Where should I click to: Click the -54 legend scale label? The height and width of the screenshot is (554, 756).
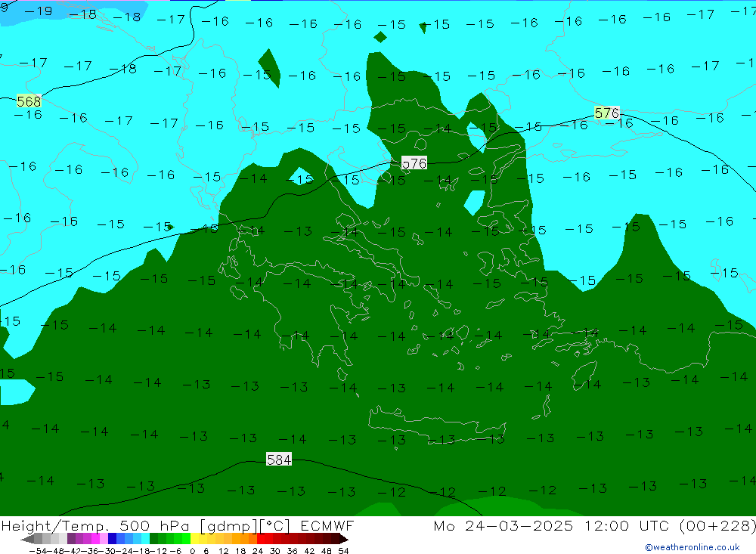tap(38, 551)
